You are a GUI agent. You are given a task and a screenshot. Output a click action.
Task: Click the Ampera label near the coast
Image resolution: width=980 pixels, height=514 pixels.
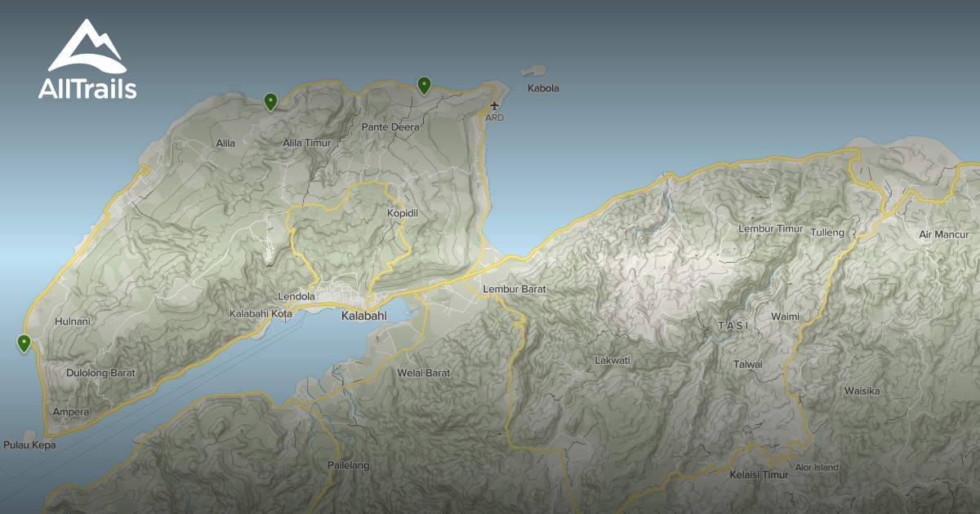[73, 412]
